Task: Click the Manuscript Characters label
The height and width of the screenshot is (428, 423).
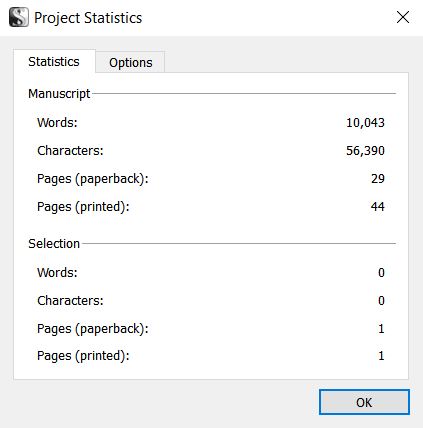Action: [x=70, y=151]
